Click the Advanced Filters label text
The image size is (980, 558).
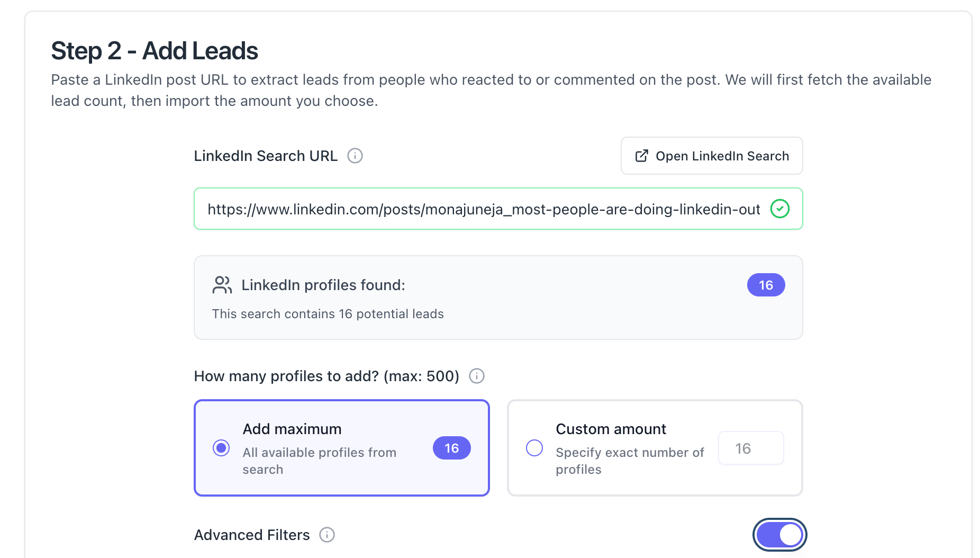point(252,535)
